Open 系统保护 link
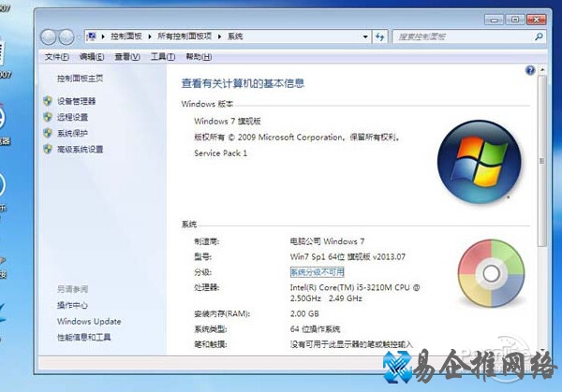The width and height of the screenshot is (562, 392). pyautogui.click(x=72, y=133)
